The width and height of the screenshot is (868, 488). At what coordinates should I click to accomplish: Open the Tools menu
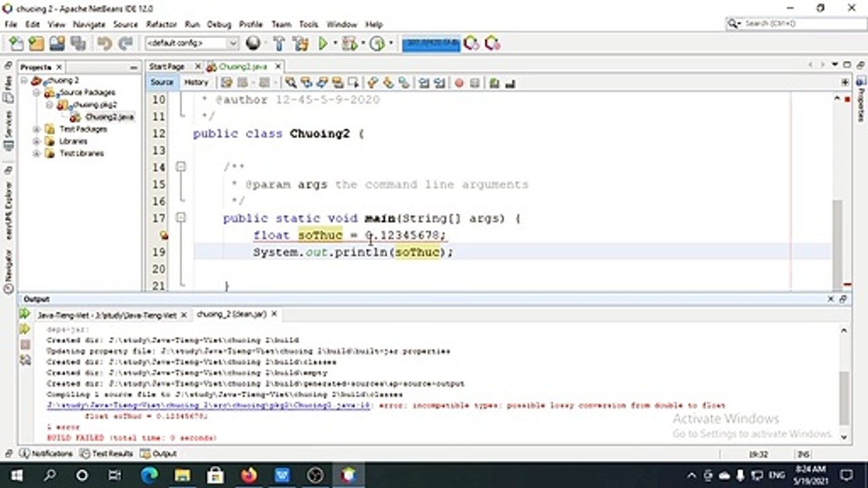pyautogui.click(x=309, y=24)
